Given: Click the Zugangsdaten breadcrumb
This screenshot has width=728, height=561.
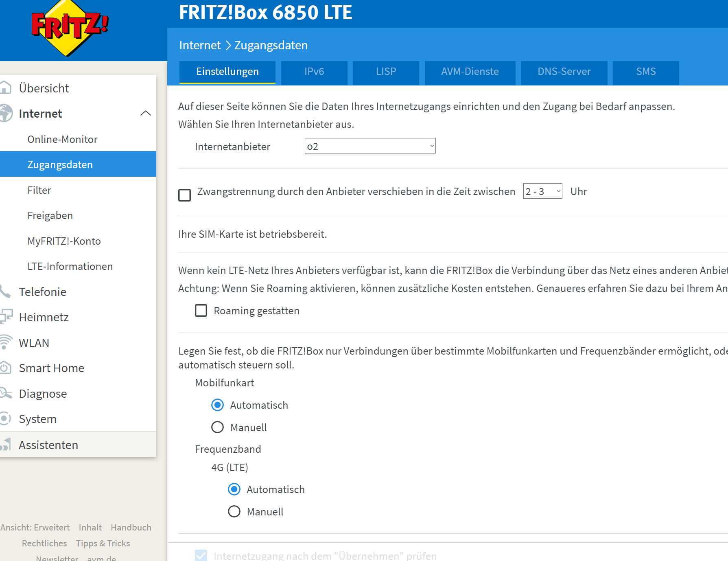Looking at the screenshot, I should click(271, 45).
